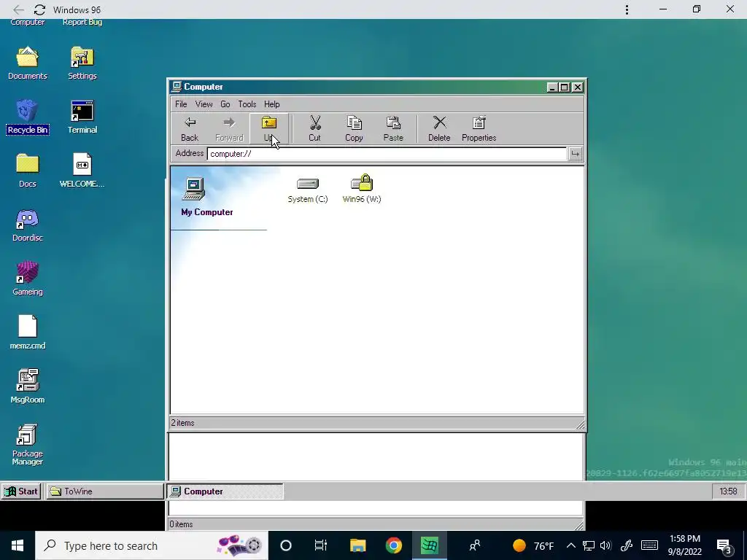Click the Delete toolbar icon
Image resolution: width=747 pixels, height=560 pixels.
coord(438,128)
